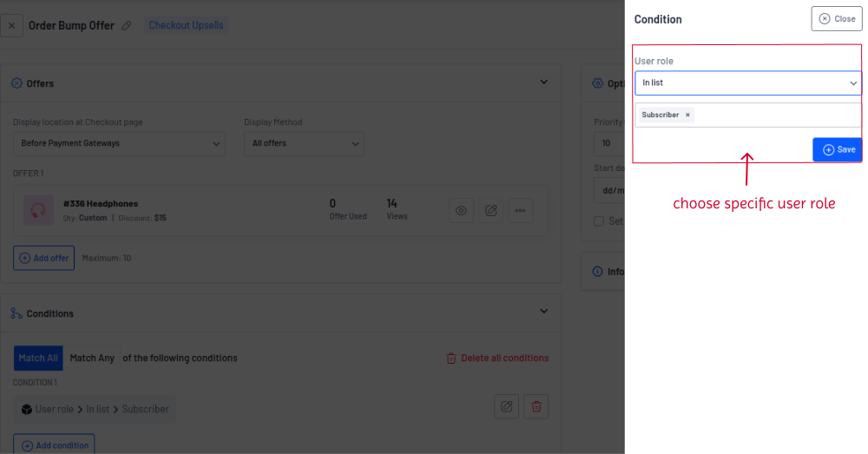Viewport: 868px width, 454px height.
Task: Click the Discount: $15 text
Action: pyautogui.click(x=142, y=218)
